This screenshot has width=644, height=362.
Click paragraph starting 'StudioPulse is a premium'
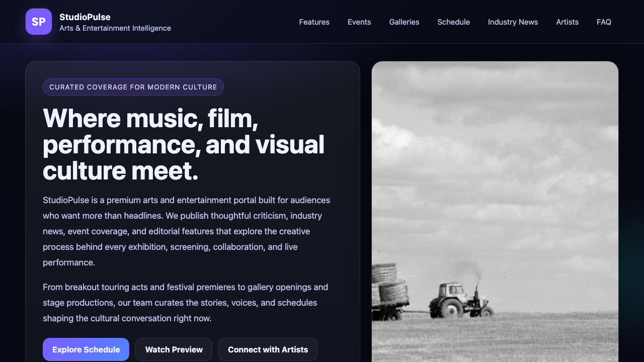(187, 231)
